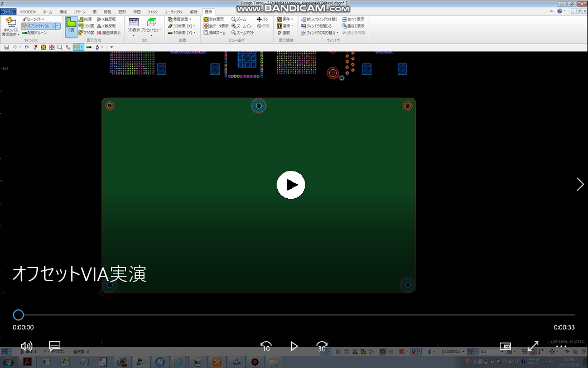This screenshot has height=368, width=588.
Task: Switch to the ユーティリティ tab
Action: coord(173,12)
